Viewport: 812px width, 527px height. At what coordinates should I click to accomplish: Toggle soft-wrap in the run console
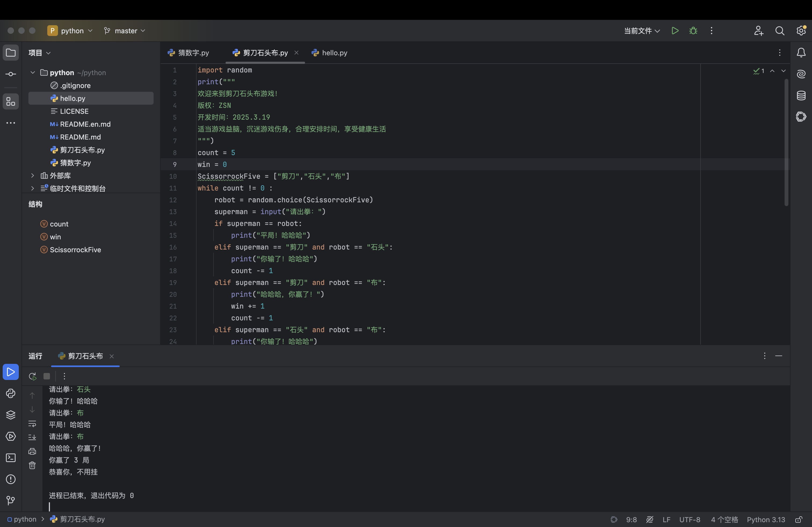point(32,424)
